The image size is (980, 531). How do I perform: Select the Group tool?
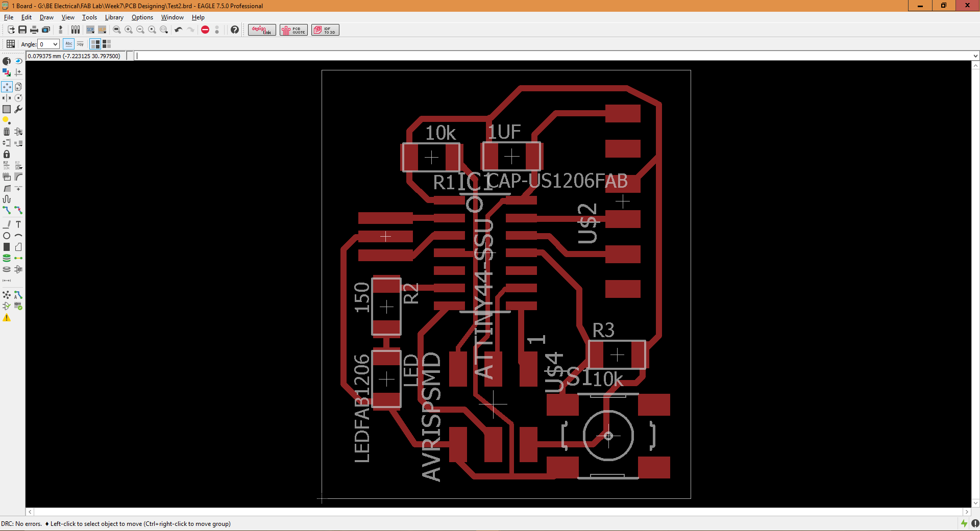7,109
